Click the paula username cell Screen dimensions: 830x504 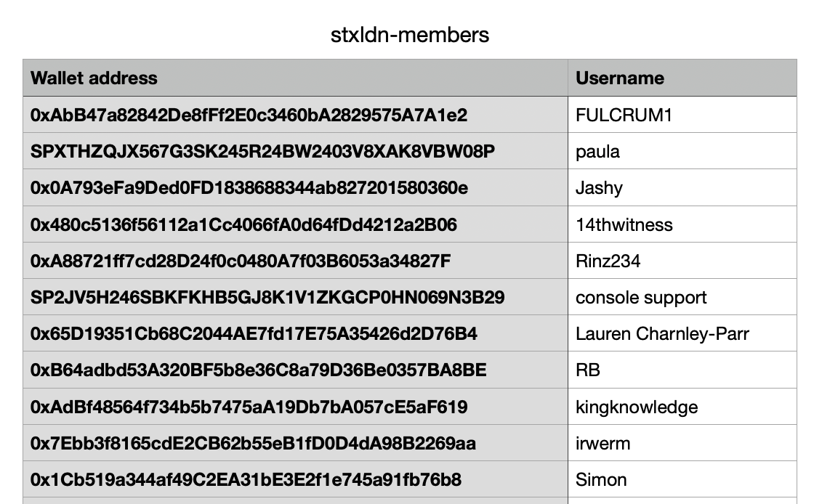click(597, 152)
